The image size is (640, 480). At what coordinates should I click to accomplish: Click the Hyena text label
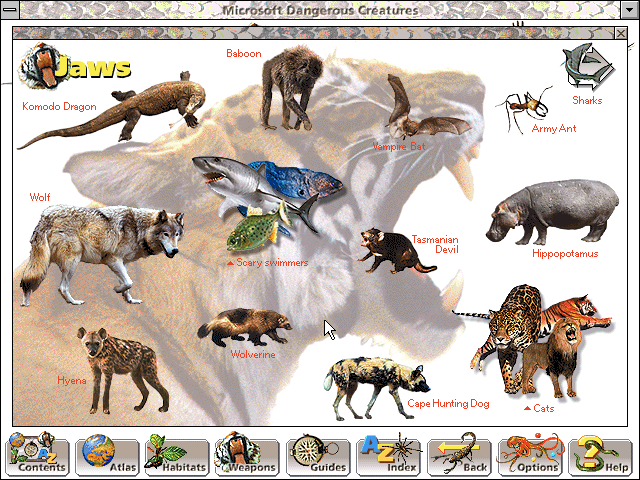click(x=72, y=380)
